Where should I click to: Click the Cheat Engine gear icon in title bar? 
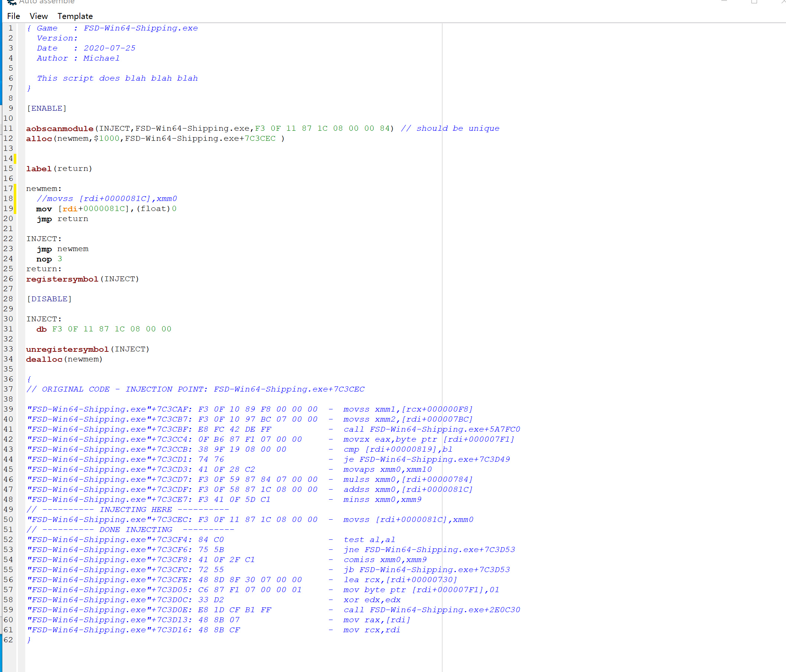click(12, 2)
